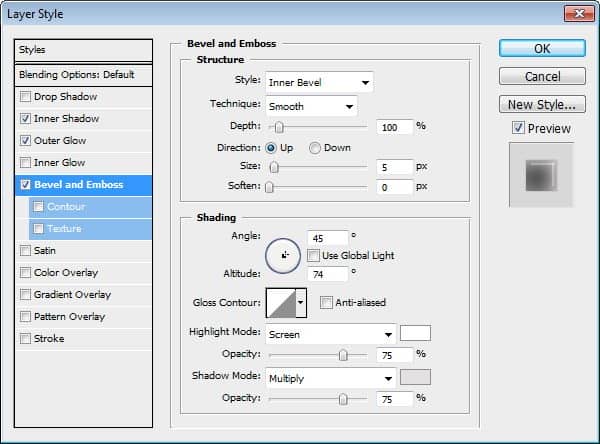Uncheck the Preview checkbox
This screenshot has width=600, height=444.
tap(518, 128)
